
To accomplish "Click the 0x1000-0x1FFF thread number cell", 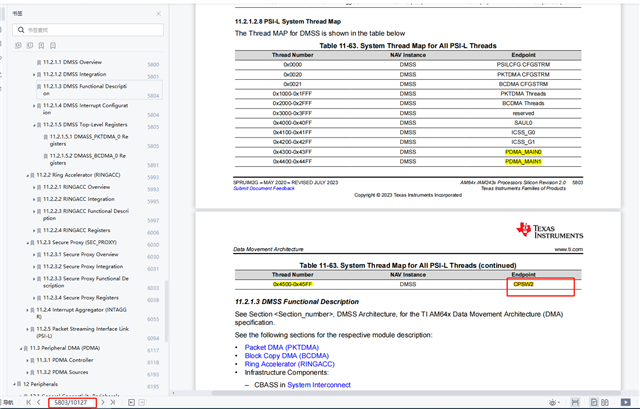I will point(292,94).
